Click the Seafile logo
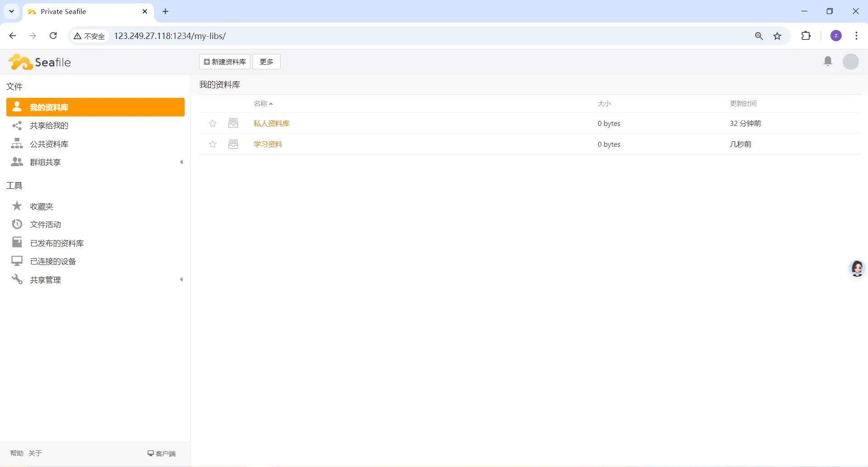 pyautogui.click(x=40, y=62)
